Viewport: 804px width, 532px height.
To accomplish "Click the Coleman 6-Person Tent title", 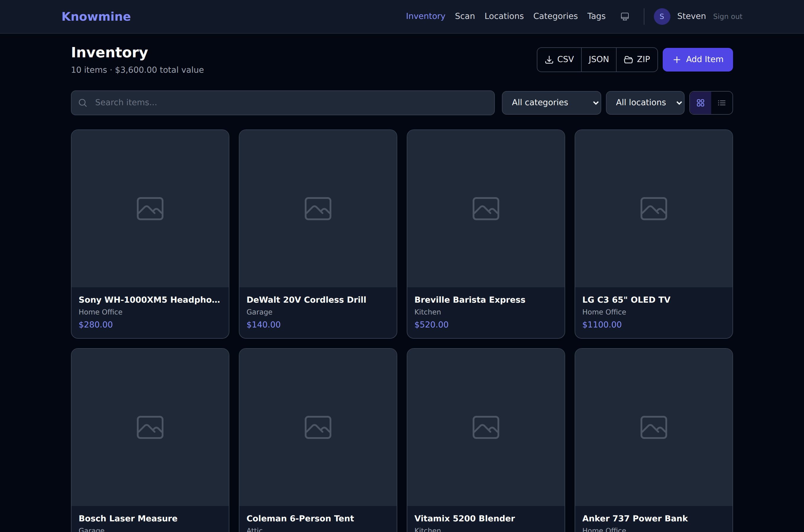I will pyautogui.click(x=300, y=518).
